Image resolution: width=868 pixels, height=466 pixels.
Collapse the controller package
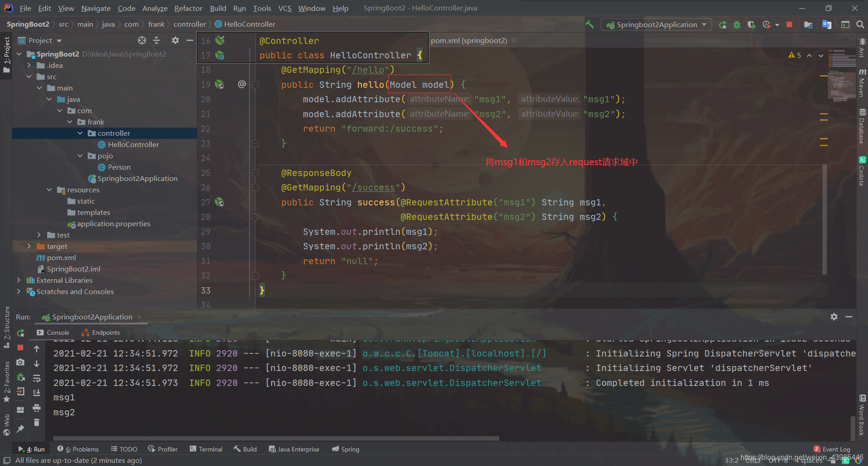point(80,133)
